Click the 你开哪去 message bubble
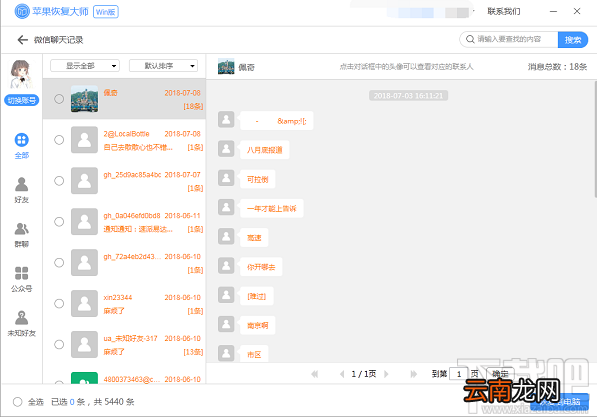597x419 pixels. 261,267
